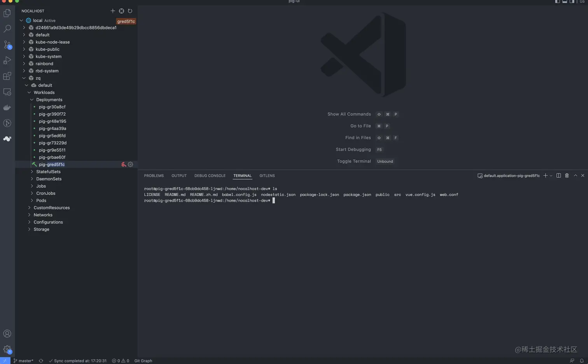The height and width of the screenshot is (364, 588).
Task: Select deployment pig-gr48e195
Action: (x=52, y=121)
